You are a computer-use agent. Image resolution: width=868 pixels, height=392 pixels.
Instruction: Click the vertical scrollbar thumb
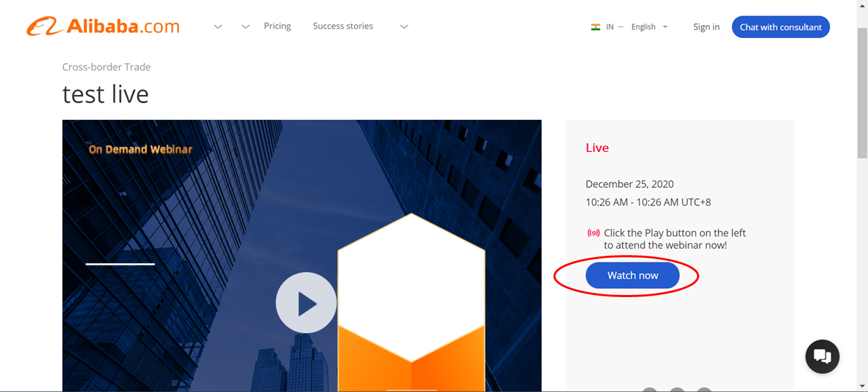coord(862,93)
